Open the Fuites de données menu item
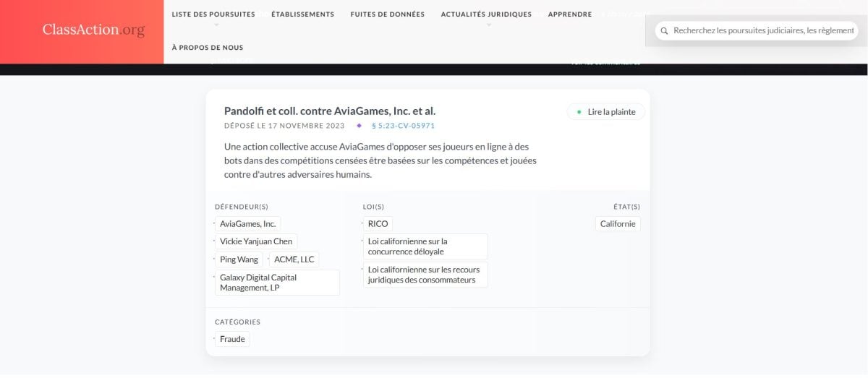The image size is (868, 378). pos(387,14)
